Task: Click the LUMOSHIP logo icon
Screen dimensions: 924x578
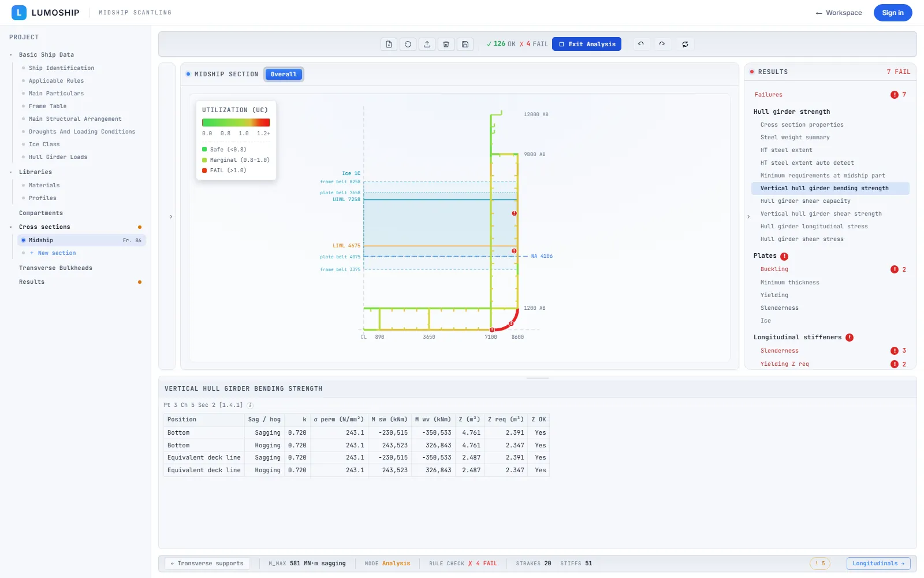Action: pyautogui.click(x=19, y=12)
